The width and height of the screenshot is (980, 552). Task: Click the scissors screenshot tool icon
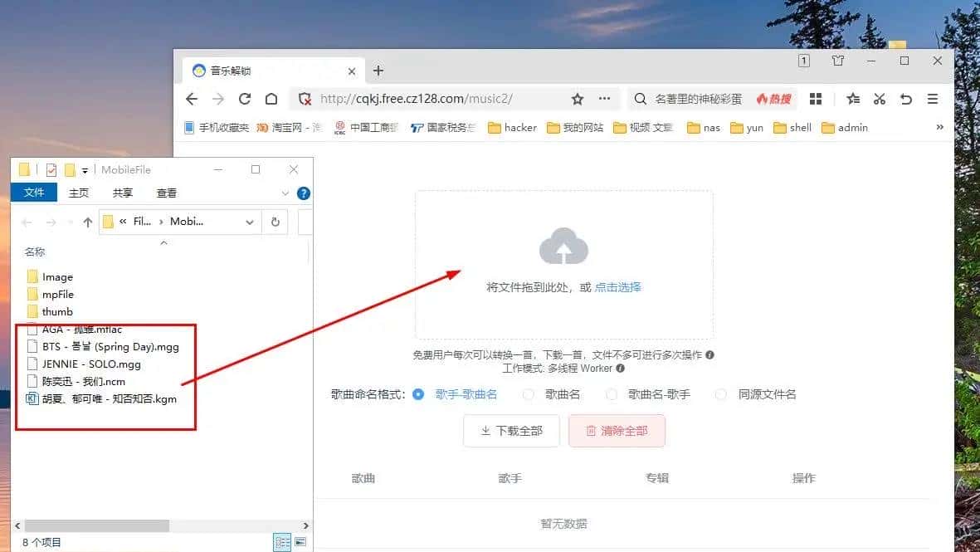click(880, 99)
